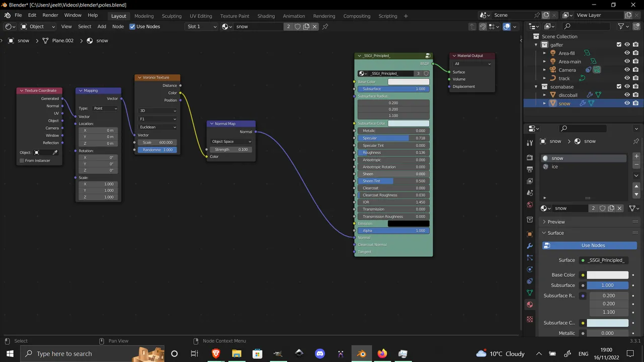Click Voronoi Randomness slider
The height and width of the screenshot is (362, 644).
coord(157,150)
